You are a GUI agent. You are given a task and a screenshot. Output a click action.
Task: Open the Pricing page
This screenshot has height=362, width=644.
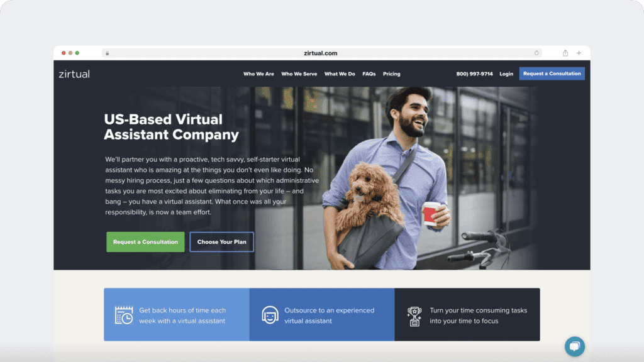click(391, 74)
